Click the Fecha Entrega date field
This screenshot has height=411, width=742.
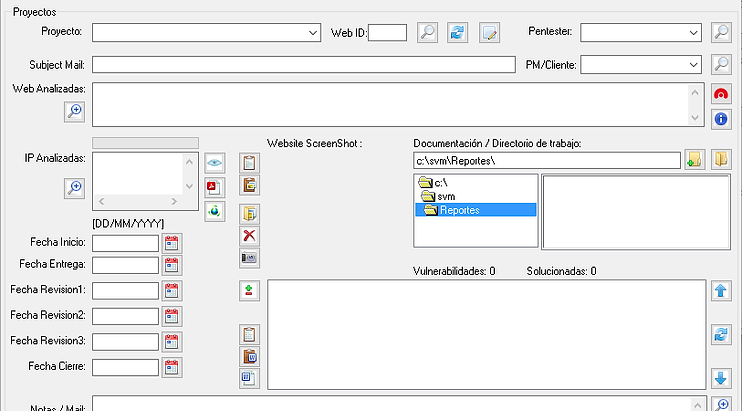pyautogui.click(x=125, y=265)
